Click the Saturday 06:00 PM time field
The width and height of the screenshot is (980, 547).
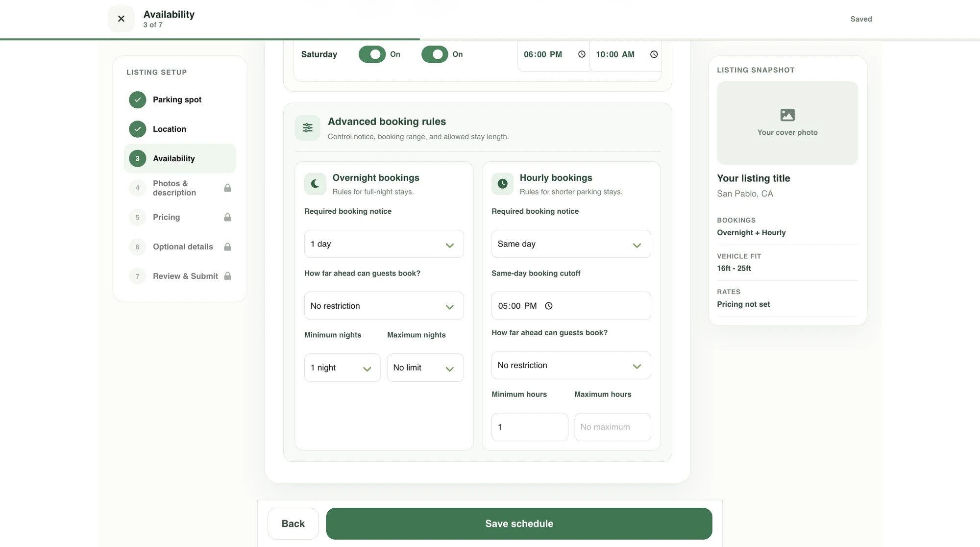[555, 54]
